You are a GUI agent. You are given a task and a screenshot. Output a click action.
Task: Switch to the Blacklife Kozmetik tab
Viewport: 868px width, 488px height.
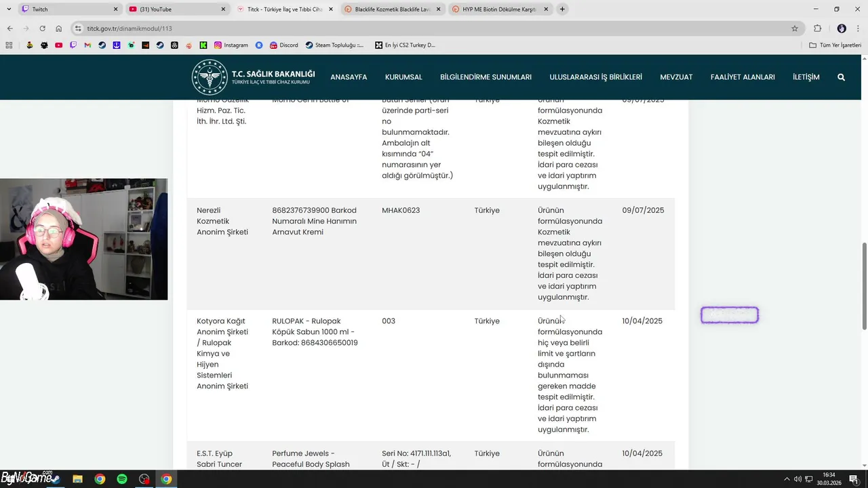pyautogui.click(x=393, y=9)
